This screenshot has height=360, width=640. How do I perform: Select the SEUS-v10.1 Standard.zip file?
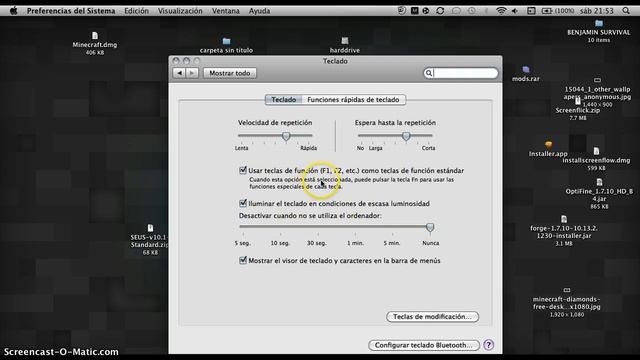click(x=150, y=240)
